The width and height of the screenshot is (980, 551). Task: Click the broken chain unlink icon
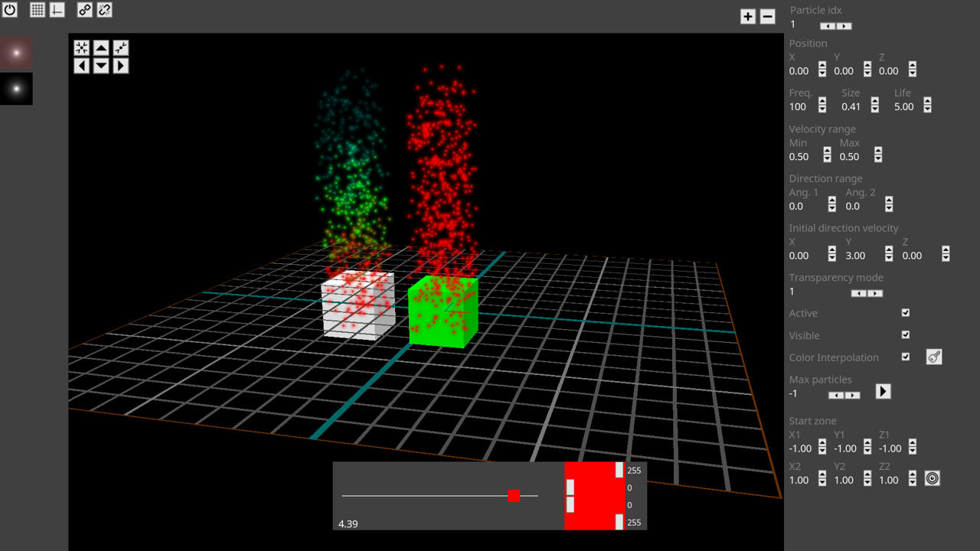[104, 10]
